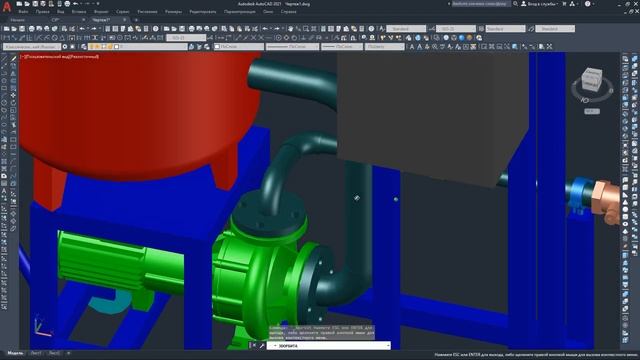Click the Help question mark icon in title bar

pyautogui.click(x=587, y=4)
